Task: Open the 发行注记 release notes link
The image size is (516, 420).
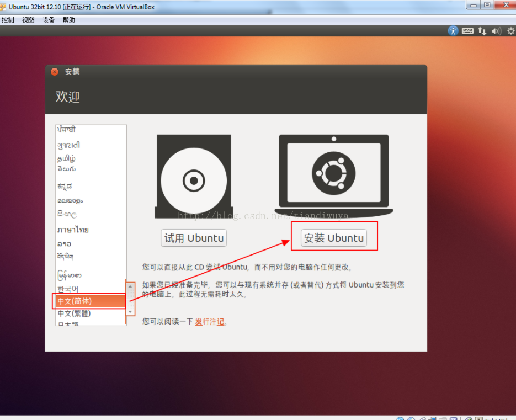Action: [x=209, y=322]
